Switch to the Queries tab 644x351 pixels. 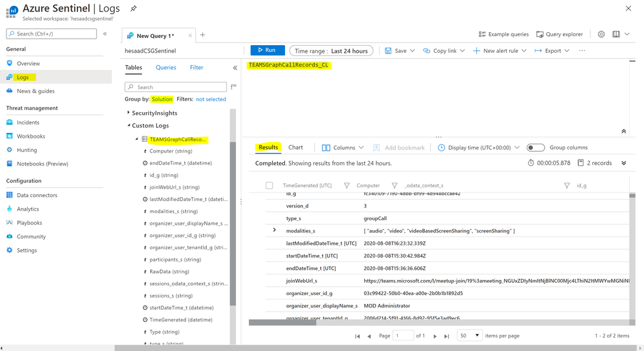point(166,68)
